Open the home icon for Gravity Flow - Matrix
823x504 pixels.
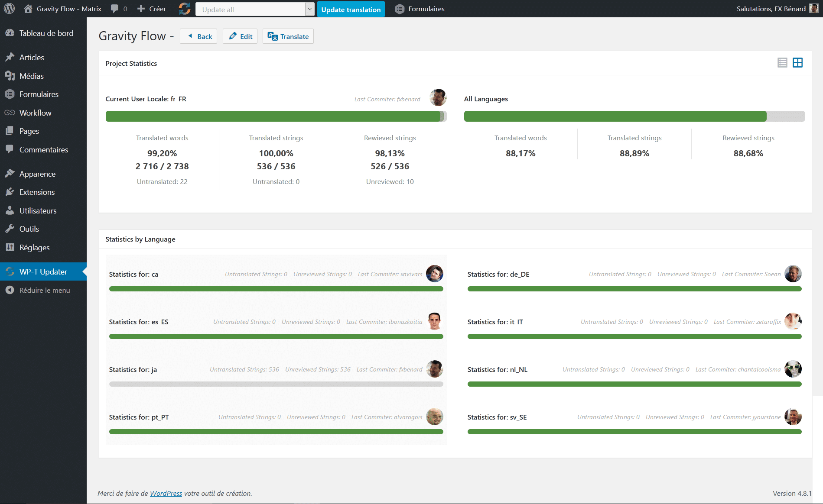(28, 9)
